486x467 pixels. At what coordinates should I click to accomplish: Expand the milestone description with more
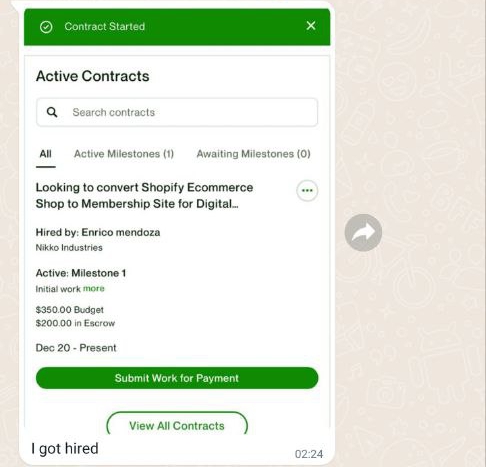tap(94, 288)
